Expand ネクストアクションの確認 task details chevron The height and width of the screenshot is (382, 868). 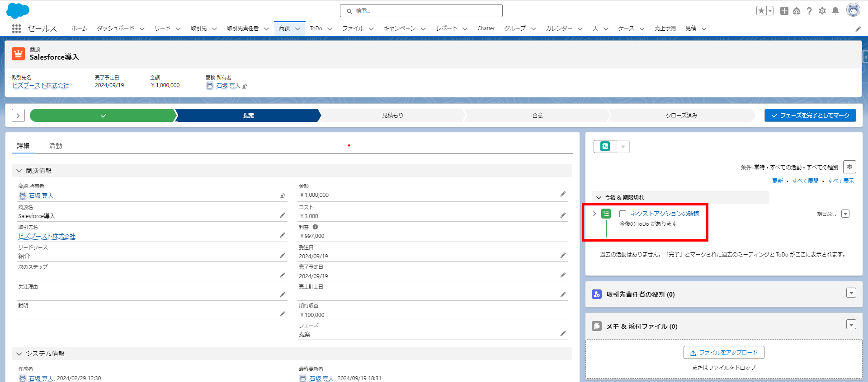click(x=594, y=214)
